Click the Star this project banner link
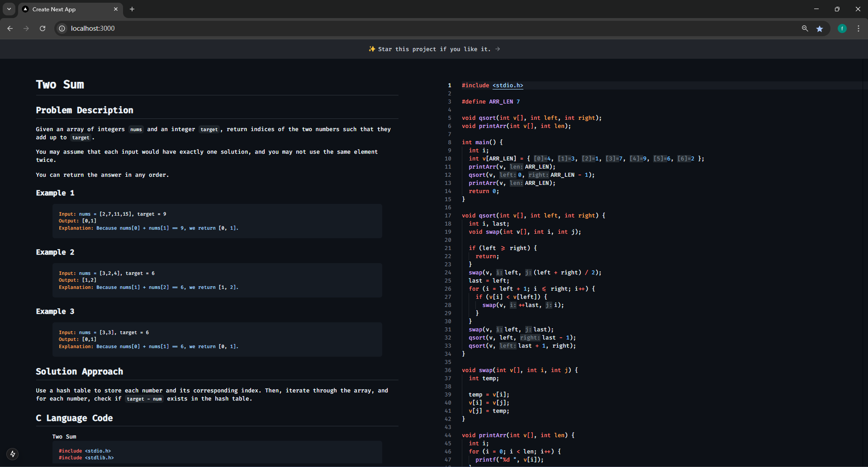 [434, 49]
